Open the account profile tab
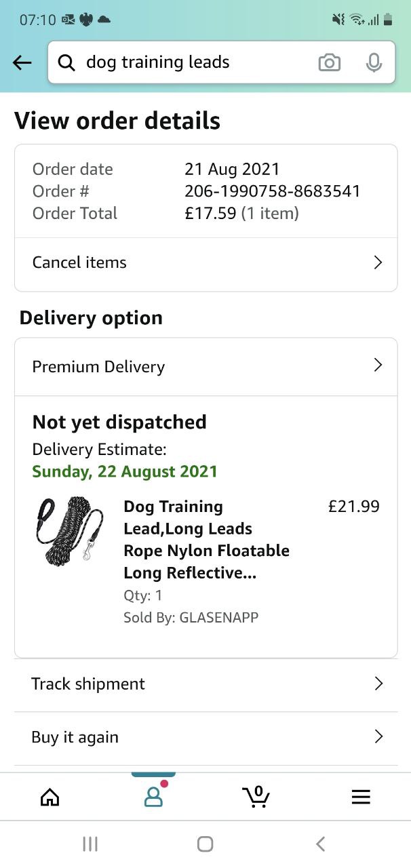 [154, 797]
